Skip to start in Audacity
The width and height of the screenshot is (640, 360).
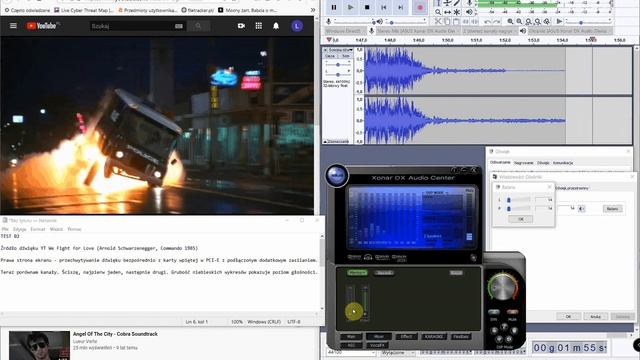coord(384,7)
